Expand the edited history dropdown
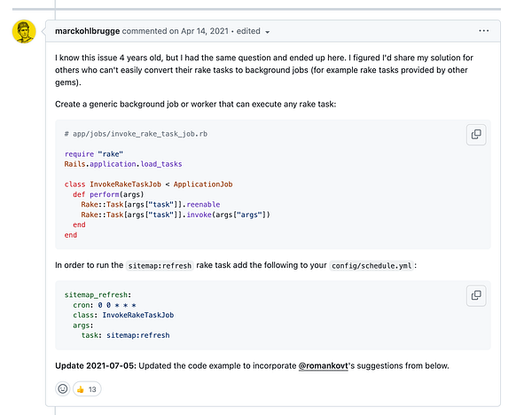The image size is (532, 415). (267, 31)
